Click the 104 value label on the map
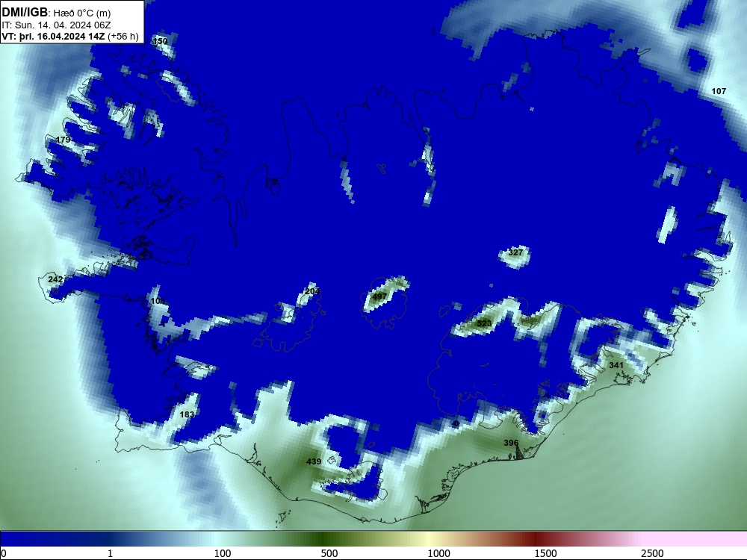The width and height of the screenshot is (747, 560). pyautogui.click(x=158, y=302)
